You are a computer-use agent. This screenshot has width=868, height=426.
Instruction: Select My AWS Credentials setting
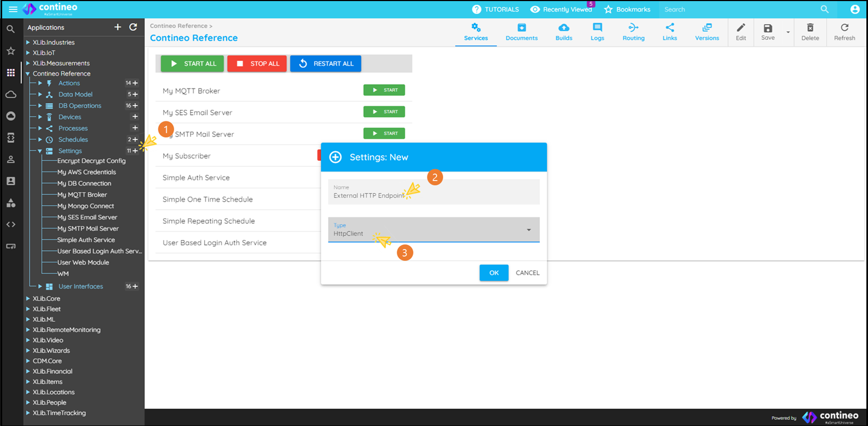point(86,172)
